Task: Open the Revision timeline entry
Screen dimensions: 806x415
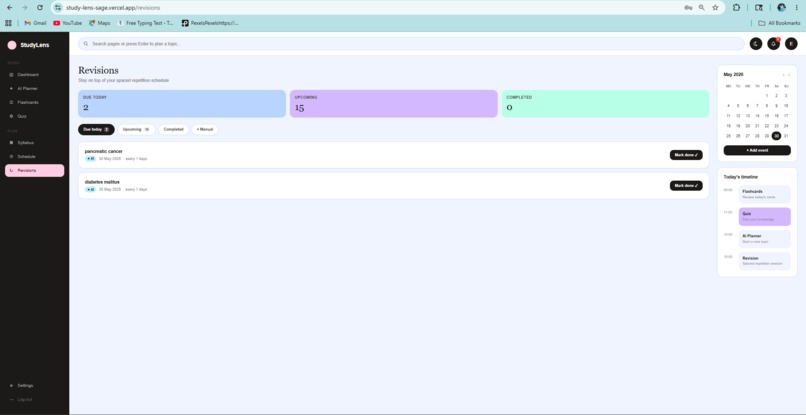Action: pyautogui.click(x=765, y=261)
